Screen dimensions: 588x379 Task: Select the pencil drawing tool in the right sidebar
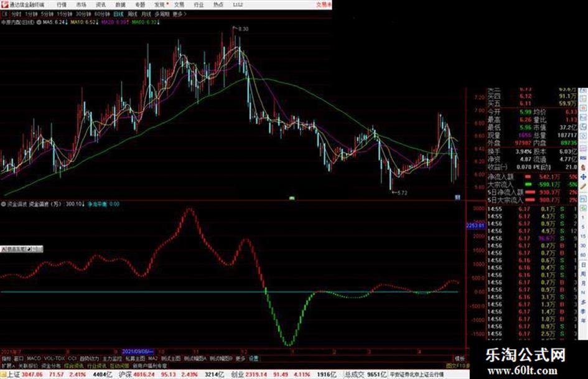(x=583, y=187)
